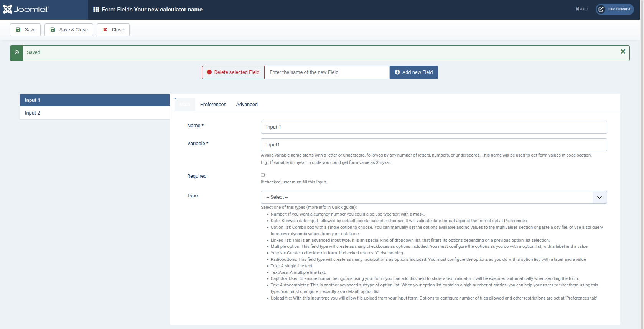
Task: Click into the Variable text field
Action: point(434,145)
